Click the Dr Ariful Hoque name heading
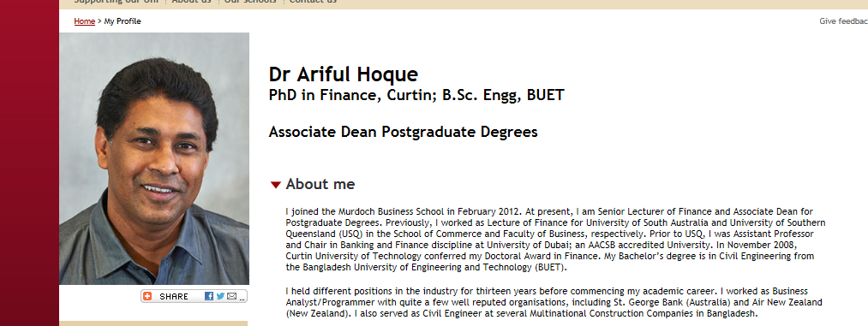Screen dimensions: 868x326 tap(344, 74)
